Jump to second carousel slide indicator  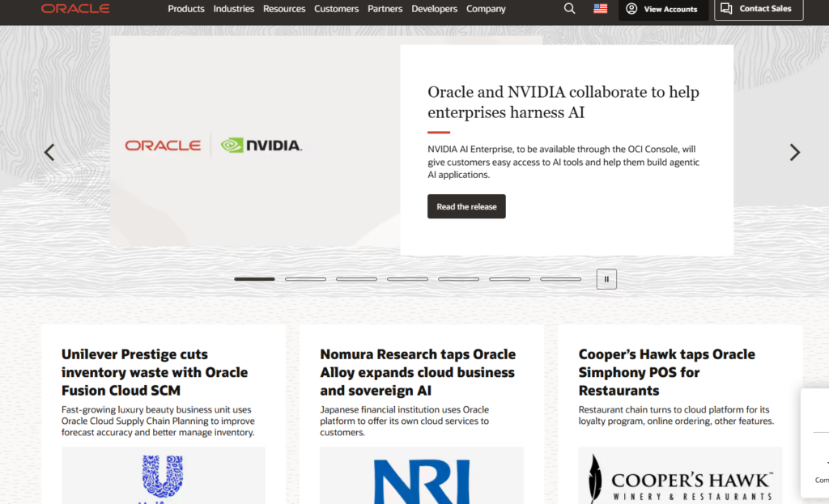click(305, 279)
